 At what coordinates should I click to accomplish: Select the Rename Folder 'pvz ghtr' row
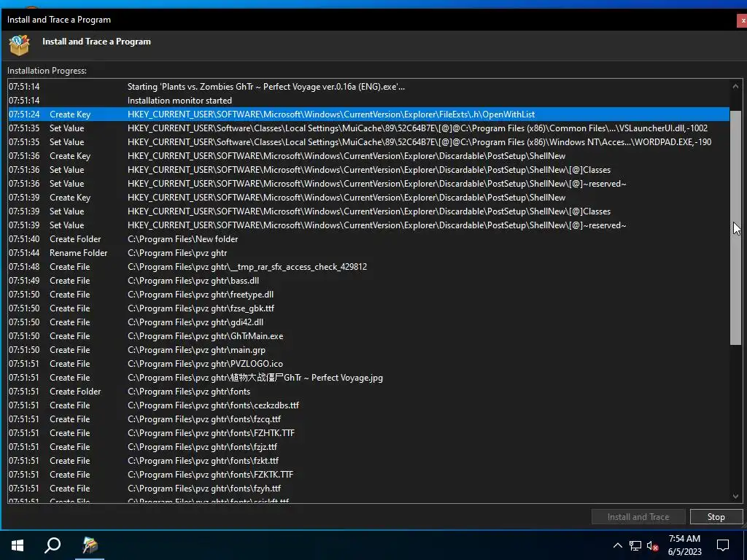368,253
